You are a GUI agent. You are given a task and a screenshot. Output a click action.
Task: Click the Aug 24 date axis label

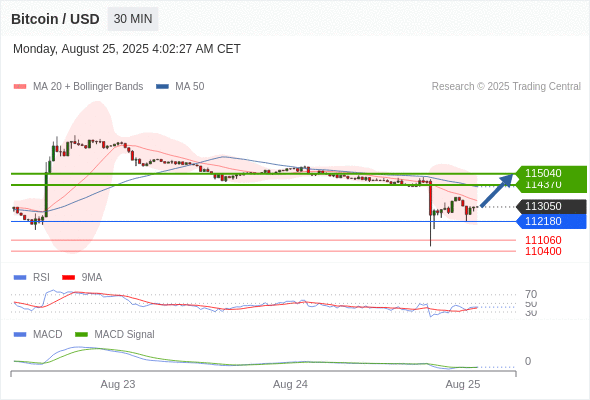tap(290, 384)
